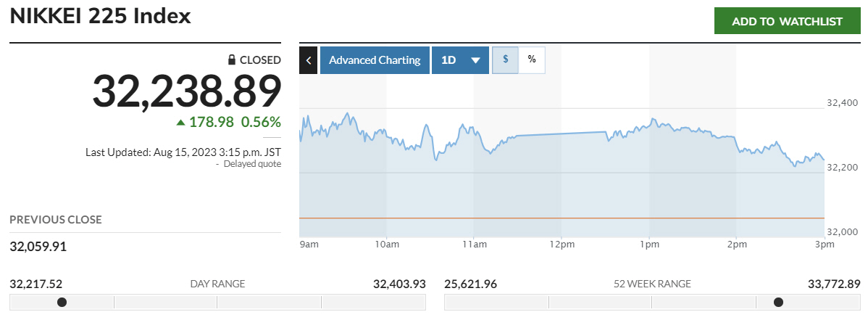Screen dimensions: 868x320
Task: Click the 32,238.89 index price
Action: click(x=186, y=92)
